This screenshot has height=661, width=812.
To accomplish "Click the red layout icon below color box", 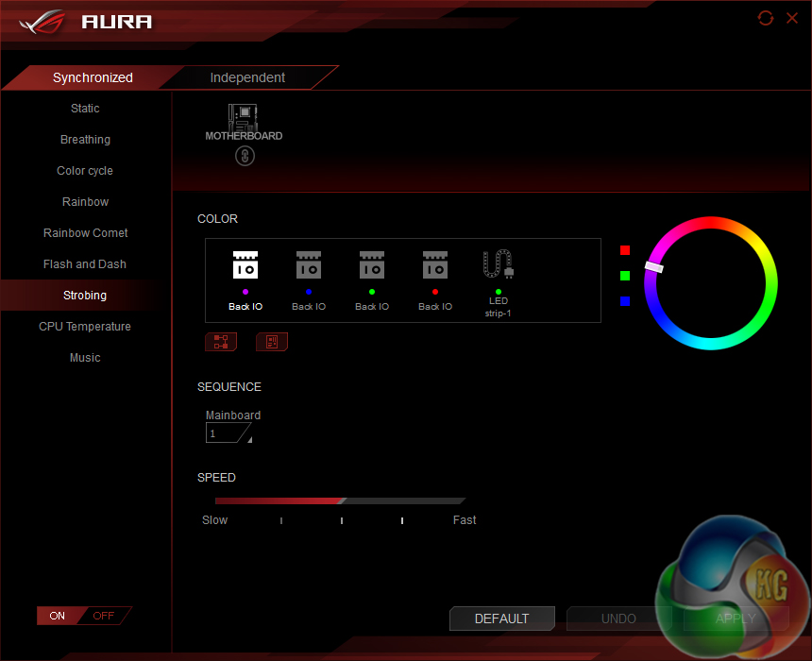I will (x=221, y=342).
